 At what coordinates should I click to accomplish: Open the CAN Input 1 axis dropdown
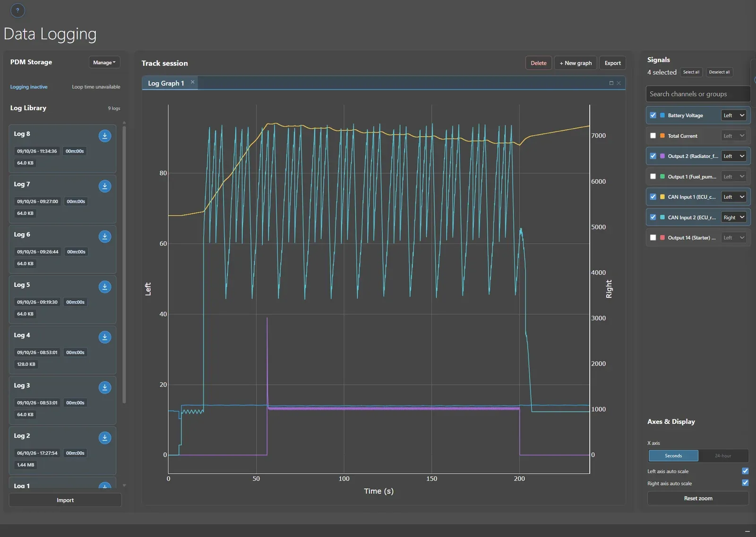pos(734,197)
